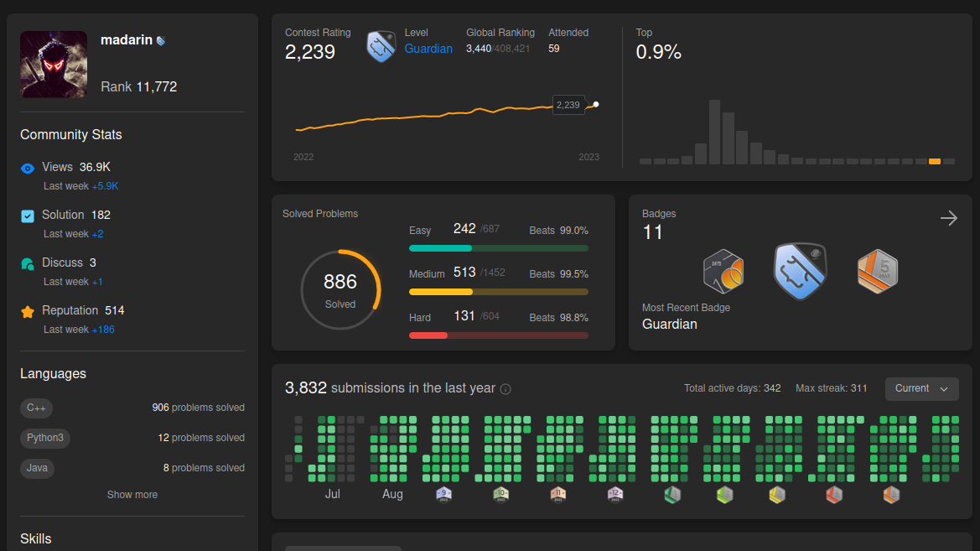
Task: Open the Current year dropdown
Action: tap(922, 388)
